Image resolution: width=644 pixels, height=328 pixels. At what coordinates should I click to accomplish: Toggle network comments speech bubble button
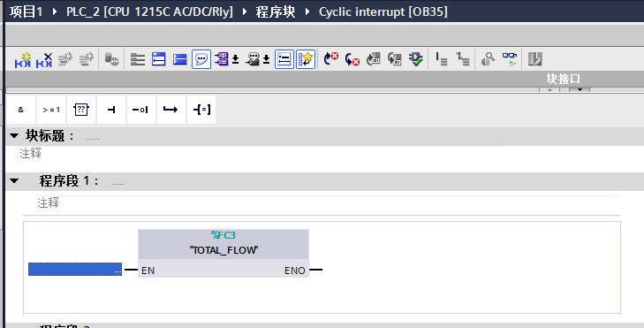click(201, 59)
